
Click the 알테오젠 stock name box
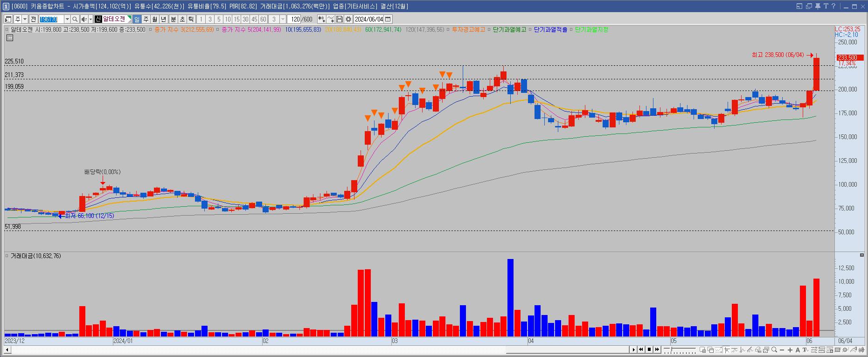point(113,19)
